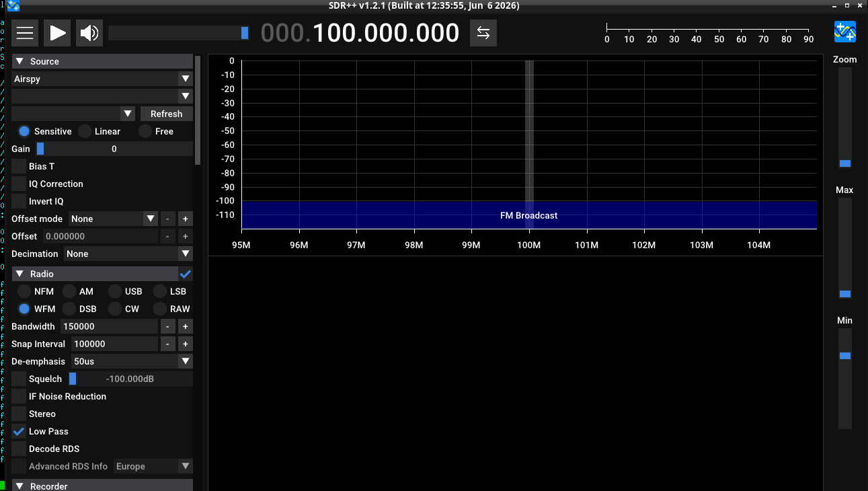Viewport: 868px width, 491px height.
Task: Decrease Offset with its minus button
Action: pos(168,236)
